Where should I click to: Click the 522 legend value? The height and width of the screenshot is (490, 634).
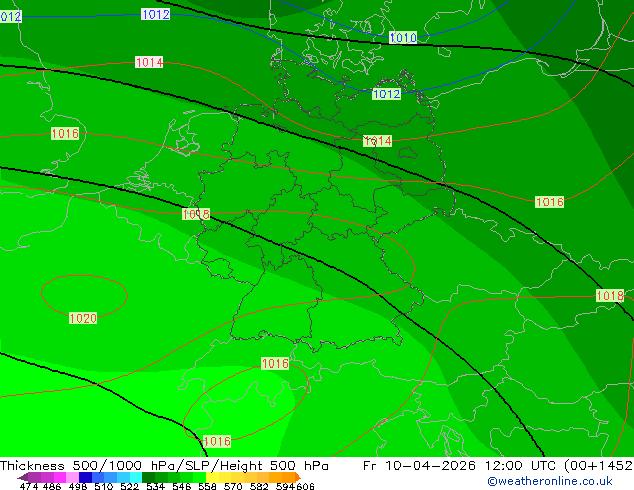click(129, 486)
